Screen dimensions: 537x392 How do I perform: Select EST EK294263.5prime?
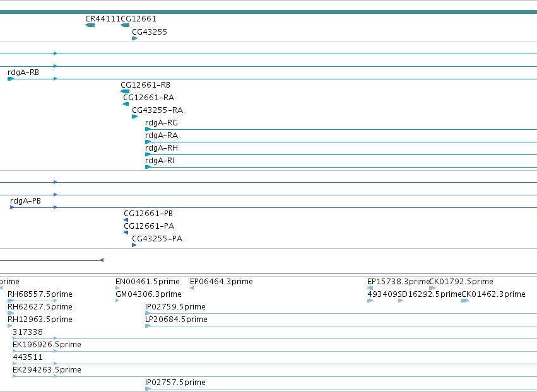point(47,371)
